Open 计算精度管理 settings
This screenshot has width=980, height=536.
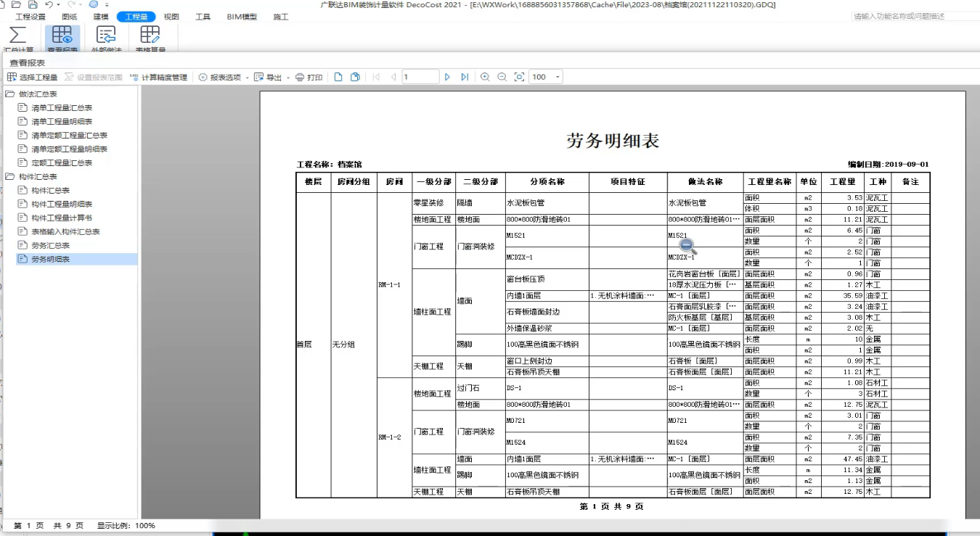pos(158,77)
